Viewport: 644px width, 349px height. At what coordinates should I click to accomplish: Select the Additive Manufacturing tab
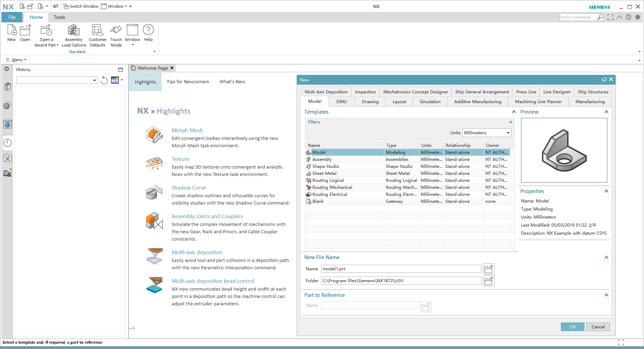point(477,102)
